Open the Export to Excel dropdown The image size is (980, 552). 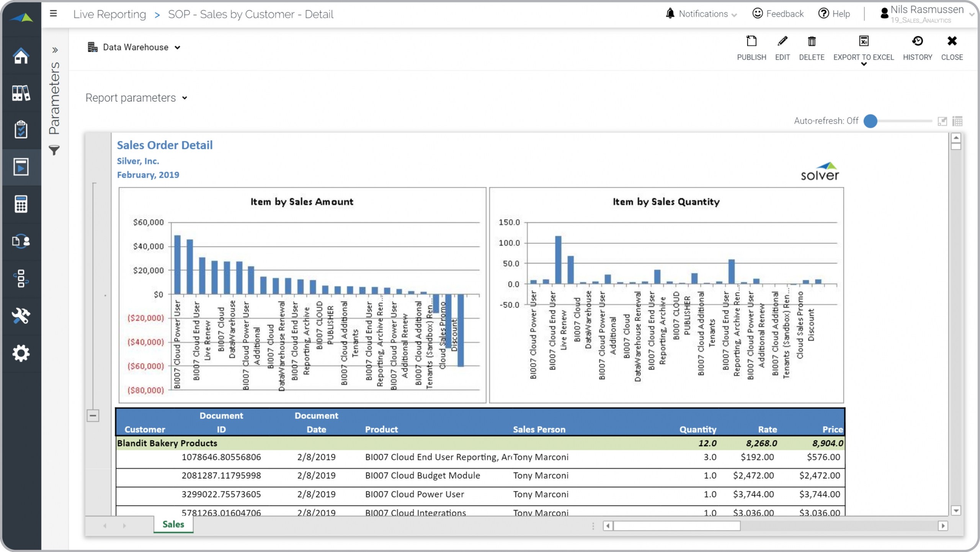tap(863, 64)
